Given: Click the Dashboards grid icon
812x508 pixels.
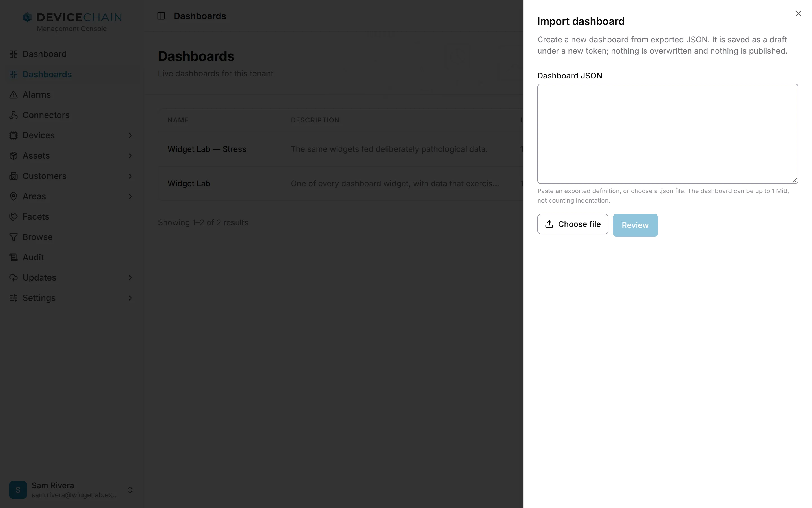Looking at the screenshot, I should pyautogui.click(x=14, y=75).
